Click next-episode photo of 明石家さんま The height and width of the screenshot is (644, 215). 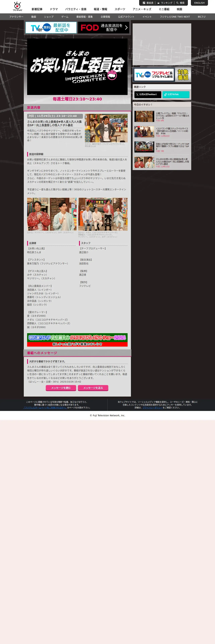pyautogui.click(x=106, y=128)
